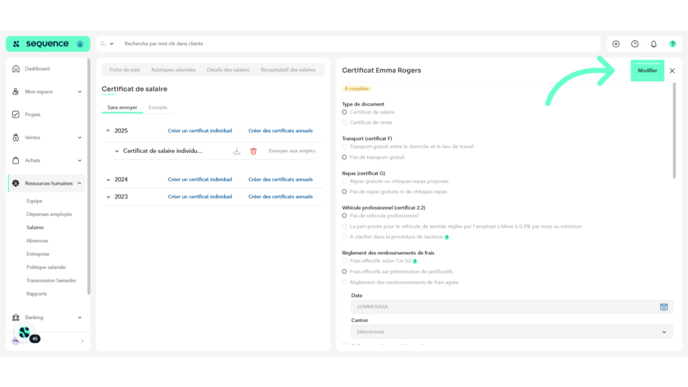Click the info icon beside Cm 52

(x=415, y=262)
